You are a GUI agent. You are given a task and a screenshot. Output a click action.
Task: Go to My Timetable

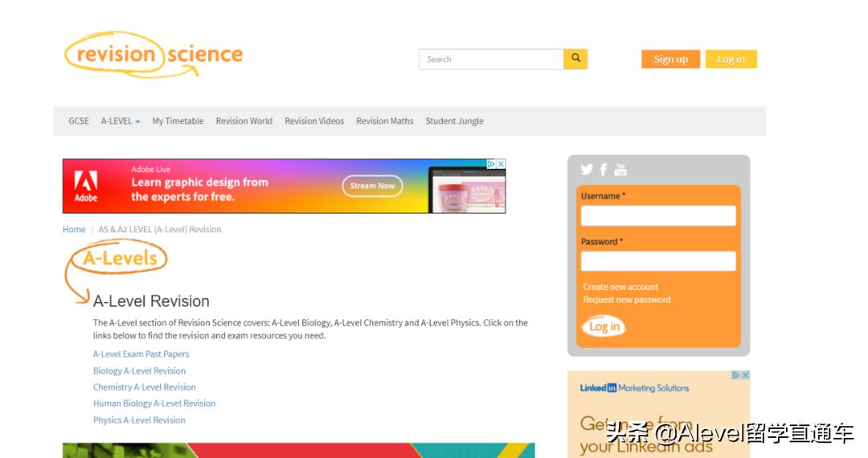click(x=178, y=121)
